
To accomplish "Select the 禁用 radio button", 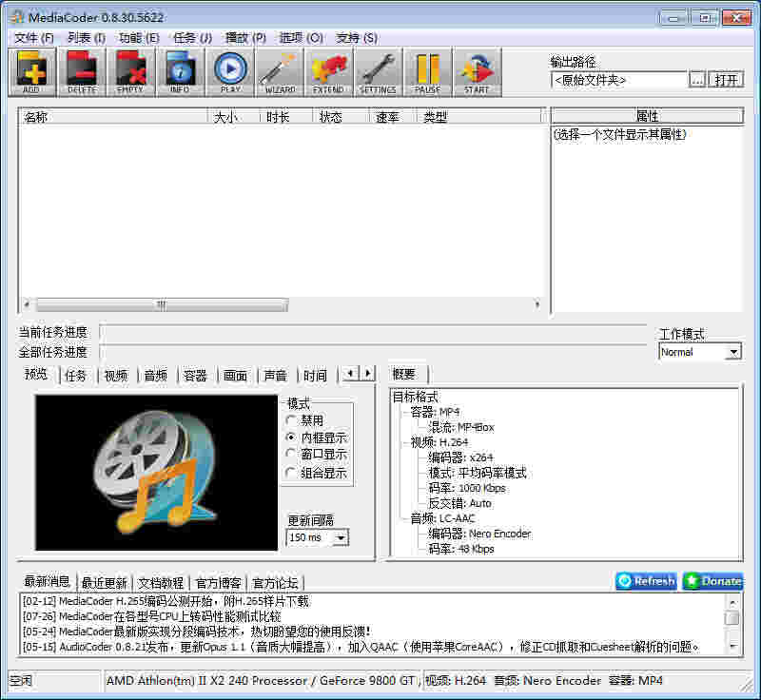I will coord(291,418).
